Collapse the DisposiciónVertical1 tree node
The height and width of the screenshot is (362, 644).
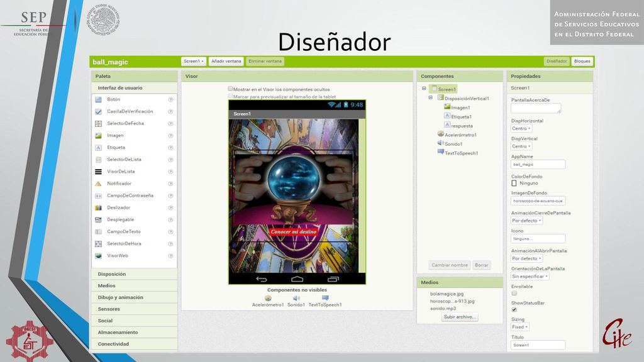click(x=430, y=97)
